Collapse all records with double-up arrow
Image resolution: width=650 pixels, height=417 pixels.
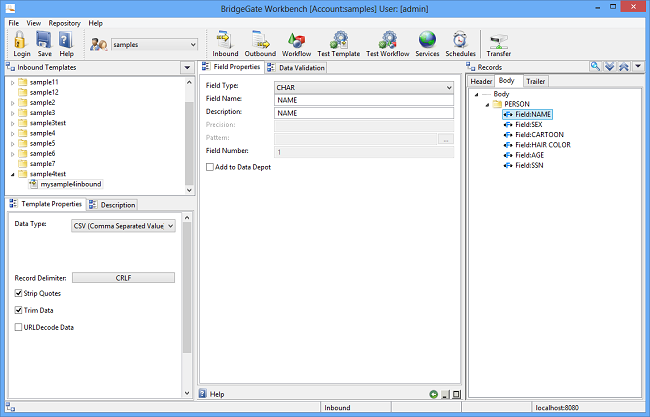click(x=623, y=66)
